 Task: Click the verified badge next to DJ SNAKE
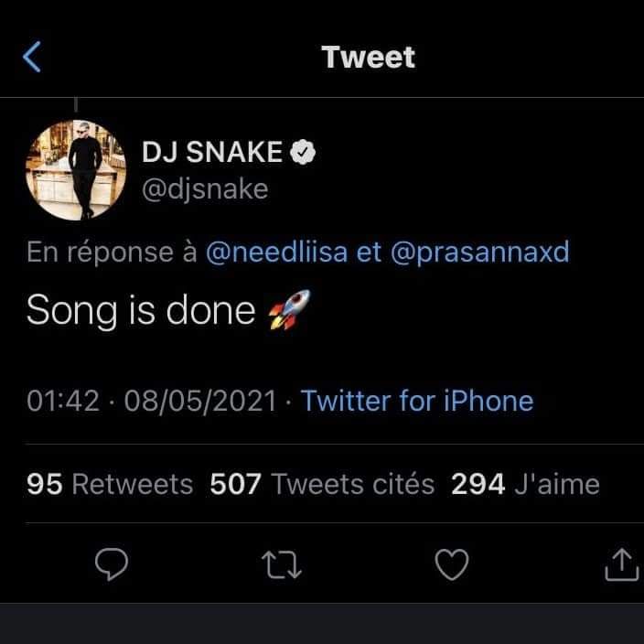point(303,154)
